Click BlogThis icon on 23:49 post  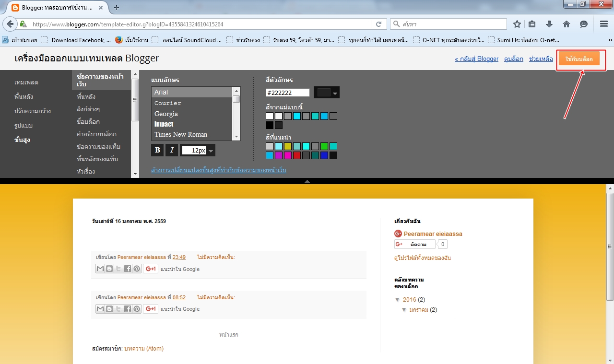109,269
